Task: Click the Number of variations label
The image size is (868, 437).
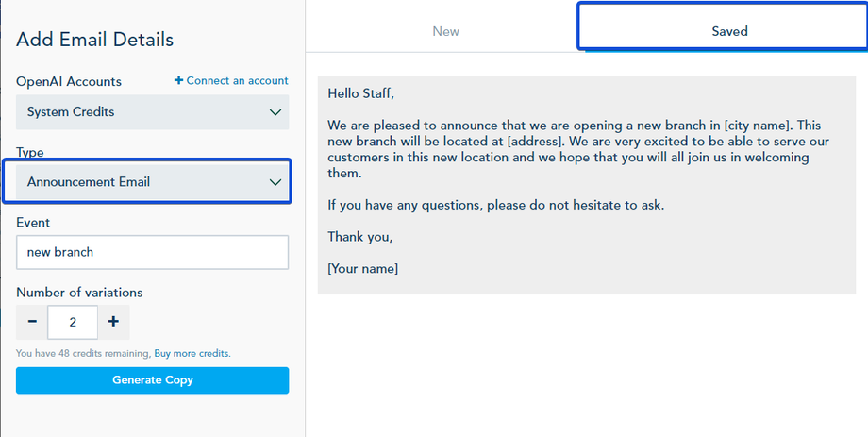Action: click(x=79, y=293)
